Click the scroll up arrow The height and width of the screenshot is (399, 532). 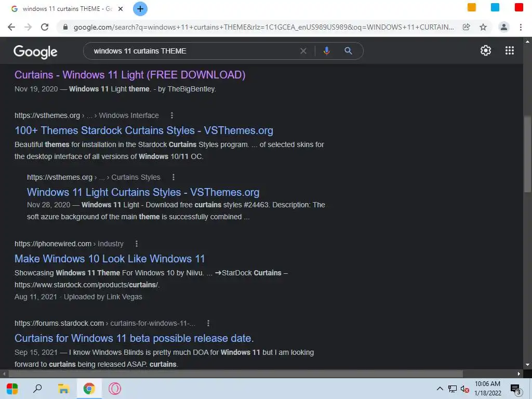(527, 42)
